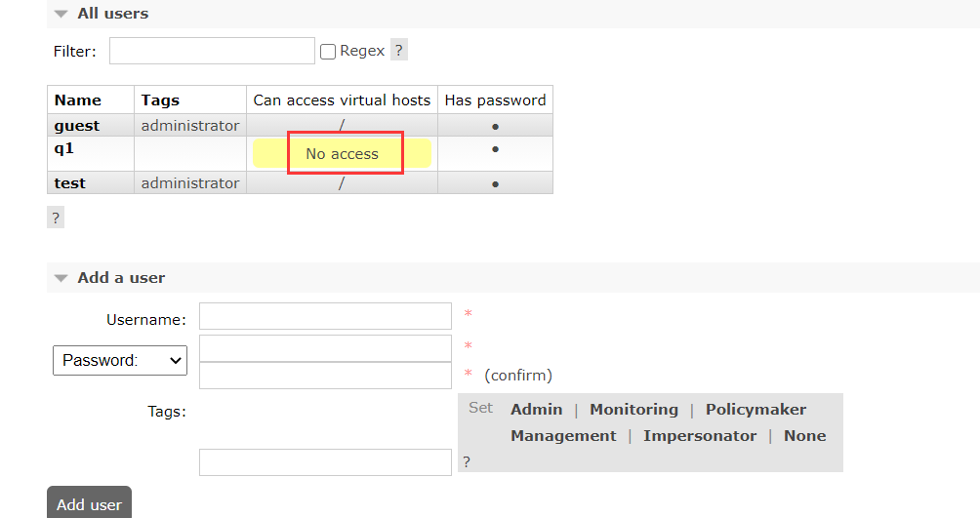Open the guest user entry
This screenshot has width=980, height=518.
click(x=77, y=126)
